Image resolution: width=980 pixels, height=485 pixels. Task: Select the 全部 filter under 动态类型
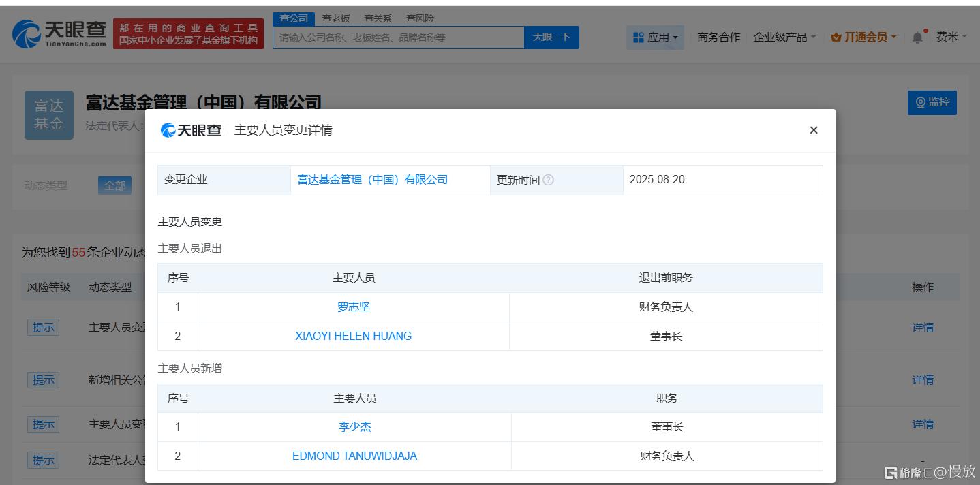pyautogui.click(x=114, y=185)
